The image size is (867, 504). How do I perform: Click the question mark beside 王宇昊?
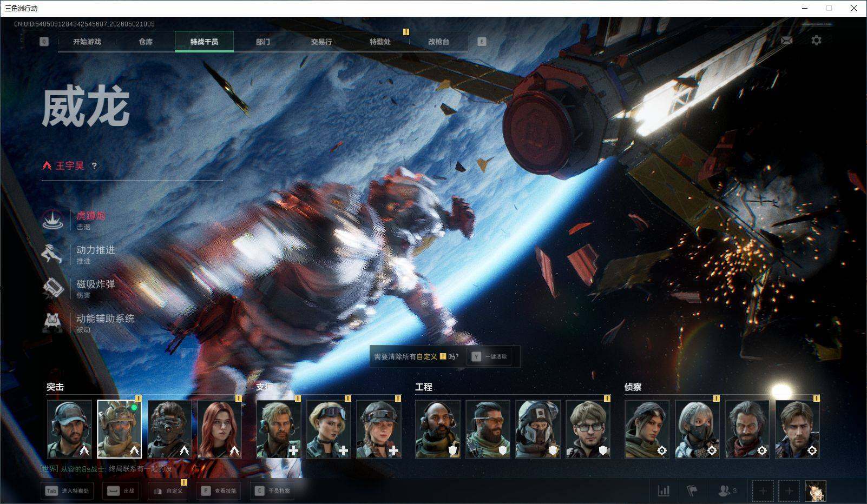point(94,166)
